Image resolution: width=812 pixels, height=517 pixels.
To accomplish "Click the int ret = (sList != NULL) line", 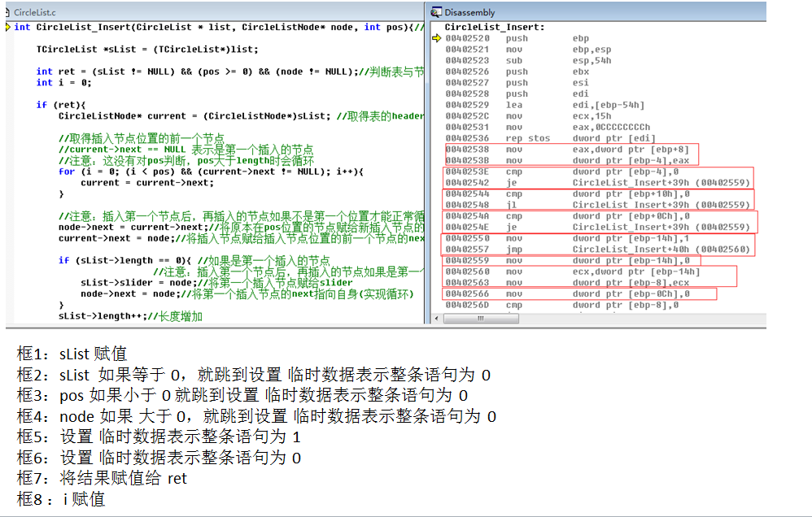I will [230, 72].
